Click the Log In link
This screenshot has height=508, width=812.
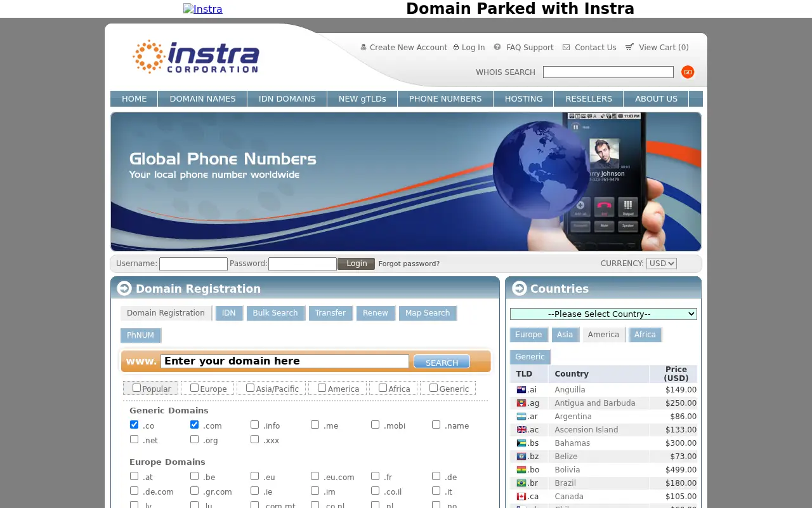[473, 48]
